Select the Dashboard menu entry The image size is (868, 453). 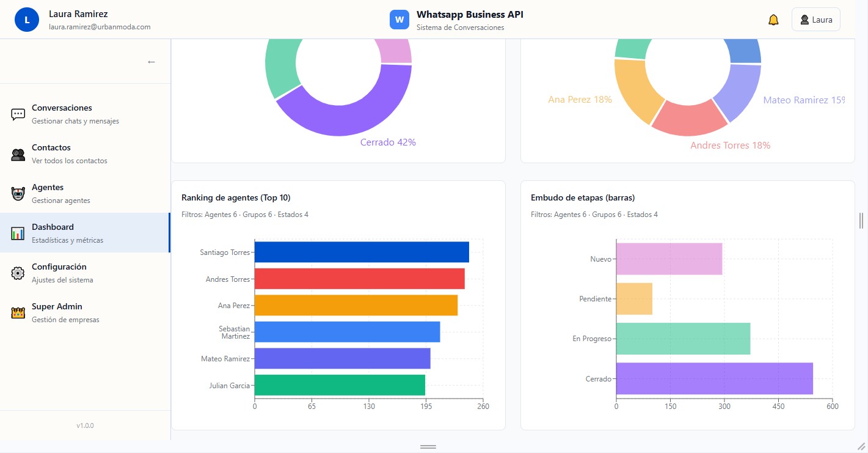pos(85,233)
